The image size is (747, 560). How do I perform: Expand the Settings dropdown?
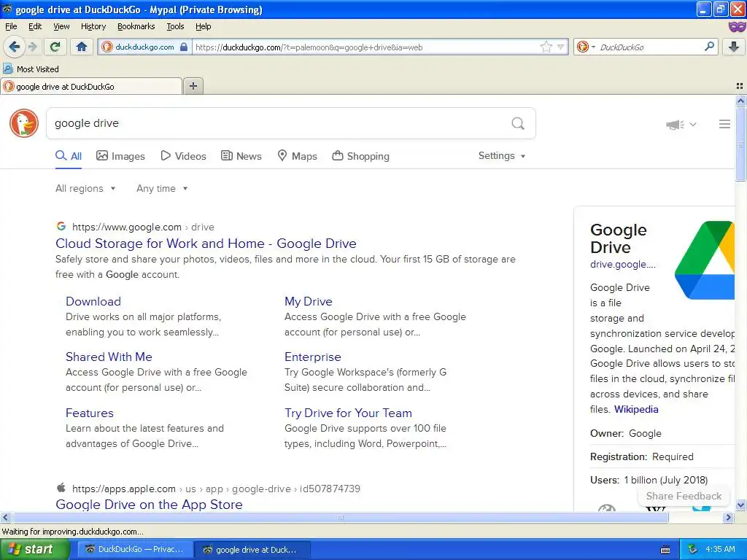click(502, 156)
